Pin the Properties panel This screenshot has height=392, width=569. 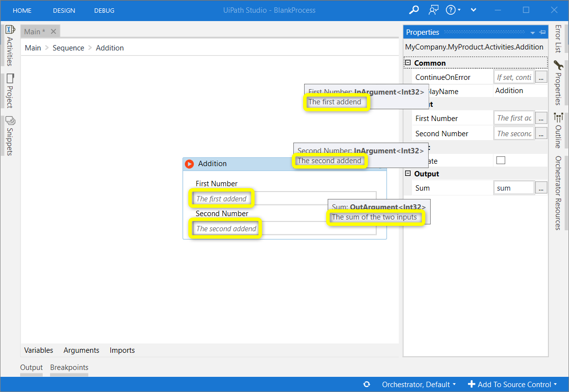543,32
